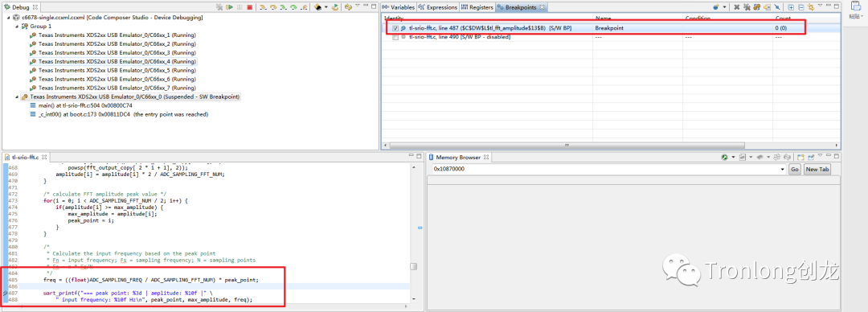Viewport: 868px width, 312px height.
Task: Click the Step Into yellow arrow icon
Action: coord(263,7)
